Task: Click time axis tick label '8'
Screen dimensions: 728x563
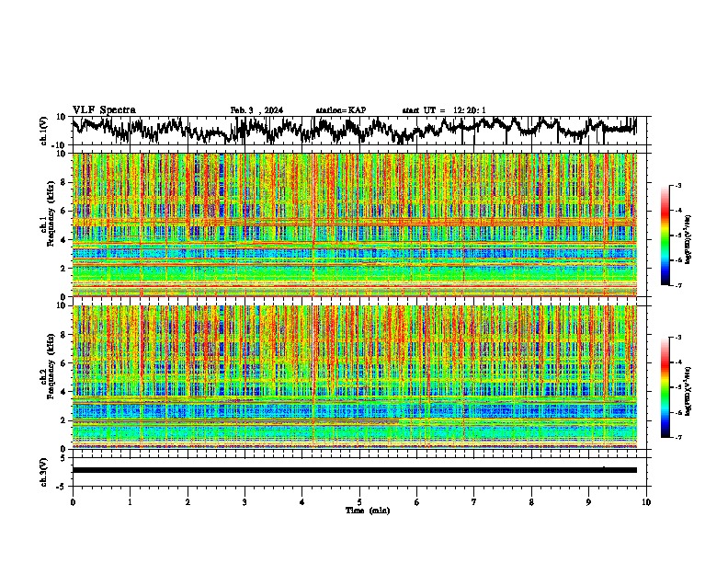Action: 531,502
